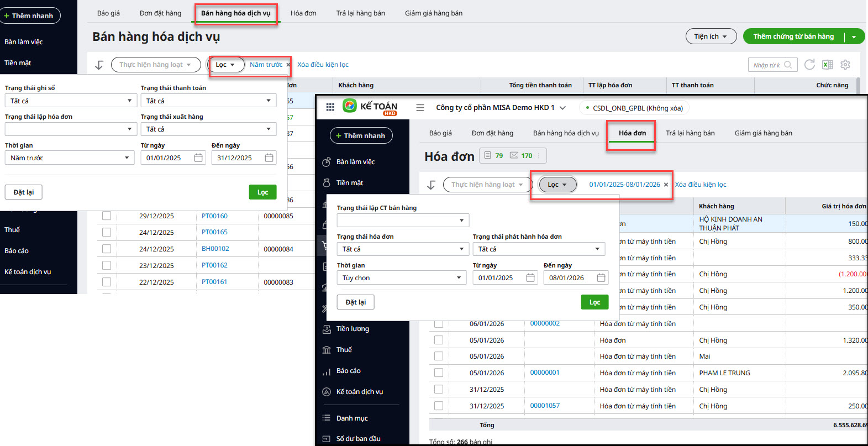
Task: Open calendar picker for Đến ngày 31/12/2025
Action: 269,158
